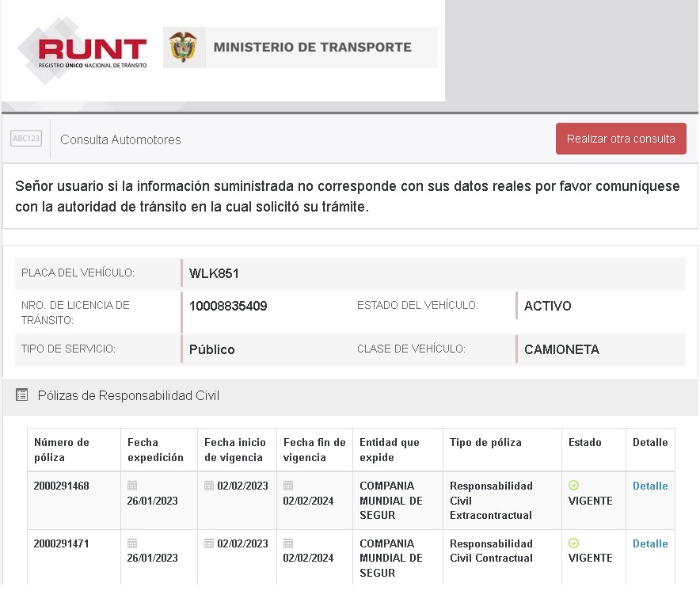Click green VIGENTE check icon for Extracontractual policy
The width and height of the screenshot is (700, 610).
574,486
